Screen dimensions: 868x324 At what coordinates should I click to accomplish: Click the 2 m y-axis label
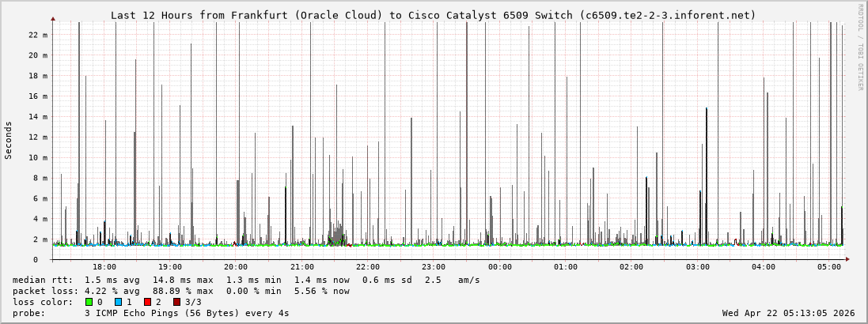tap(41, 239)
